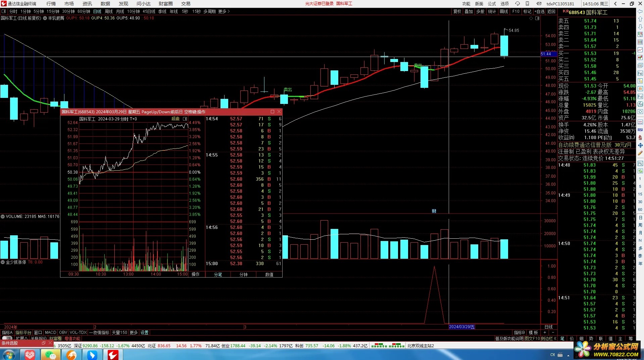Image resolution: width=644 pixels, height=360 pixels.
Task: Click 超盘 in the intraday popup
Action: tap(176, 119)
